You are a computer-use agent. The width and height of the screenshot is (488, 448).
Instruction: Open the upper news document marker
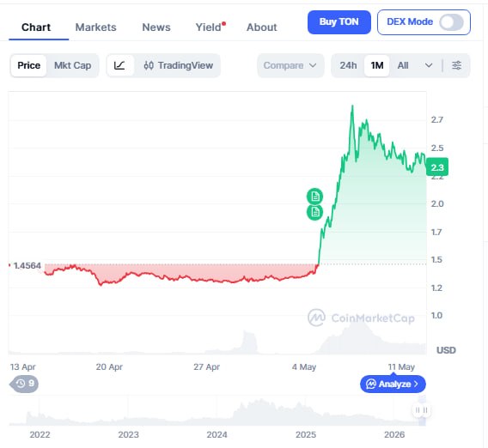[x=315, y=197]
